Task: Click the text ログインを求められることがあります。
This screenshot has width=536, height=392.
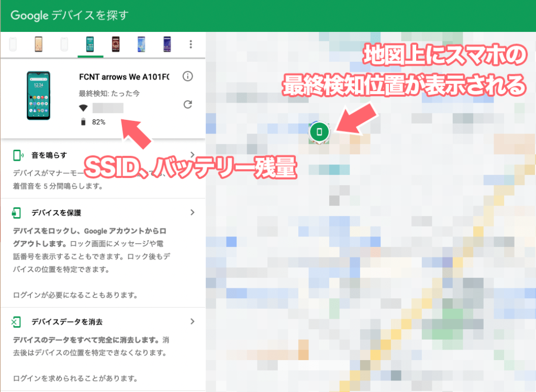Action: click(x=75, y=378)
